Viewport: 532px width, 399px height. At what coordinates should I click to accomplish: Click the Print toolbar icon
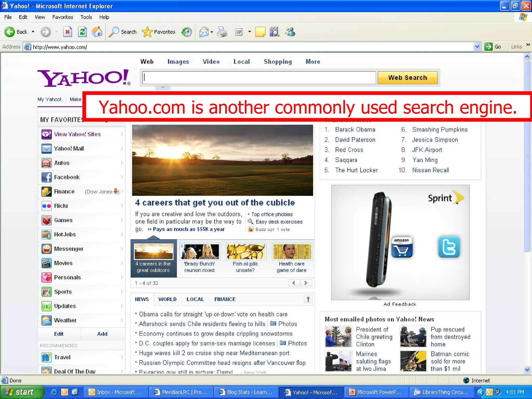click(222, 32)
